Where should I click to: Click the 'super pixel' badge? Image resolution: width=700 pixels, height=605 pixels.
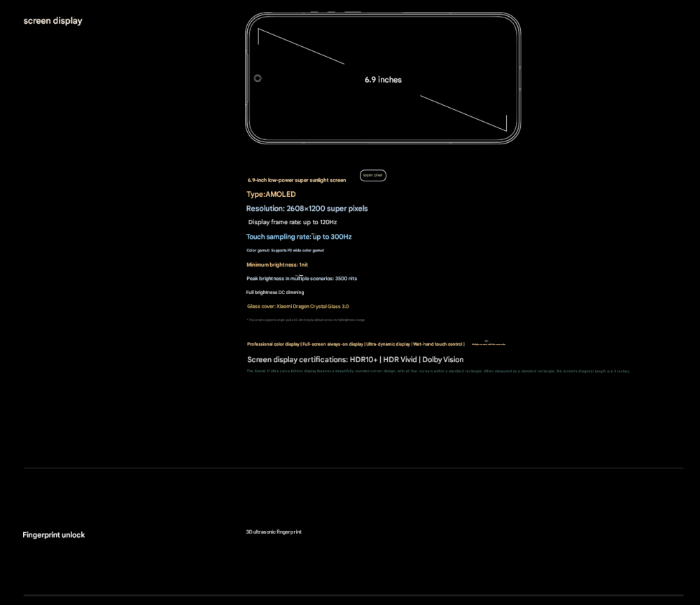pyautogui.click(x=373, y=175)
